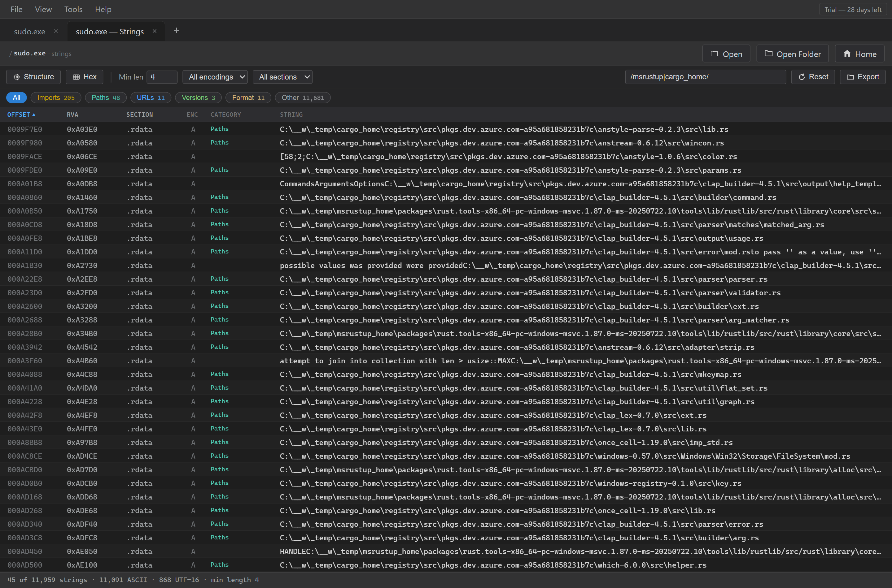Select clap_lex-0.7.0 ext.rs string row
892x588 pixels.
pyautogui.click(x=446, y=415)
